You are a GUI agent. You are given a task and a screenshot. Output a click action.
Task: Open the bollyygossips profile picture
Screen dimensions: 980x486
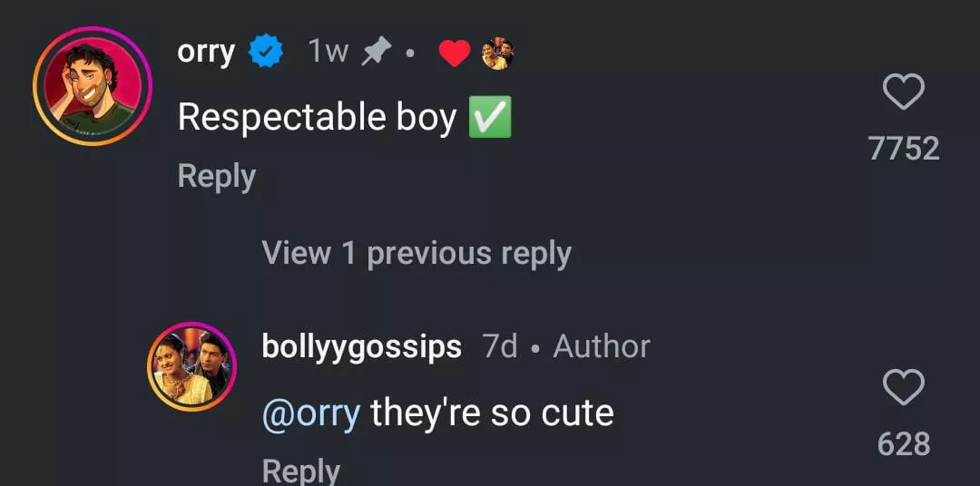point(191,366)
